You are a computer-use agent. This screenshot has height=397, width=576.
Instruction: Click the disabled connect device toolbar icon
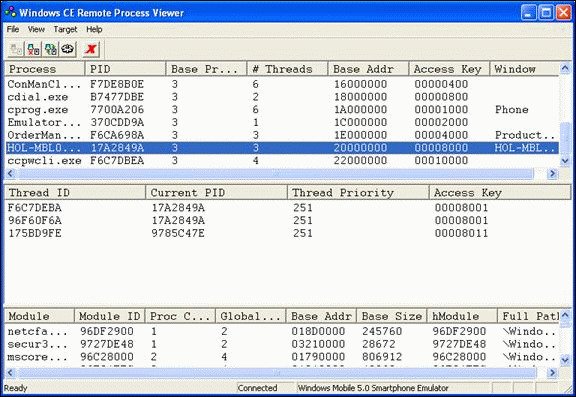pyautogui.click(x=16, y=49)
